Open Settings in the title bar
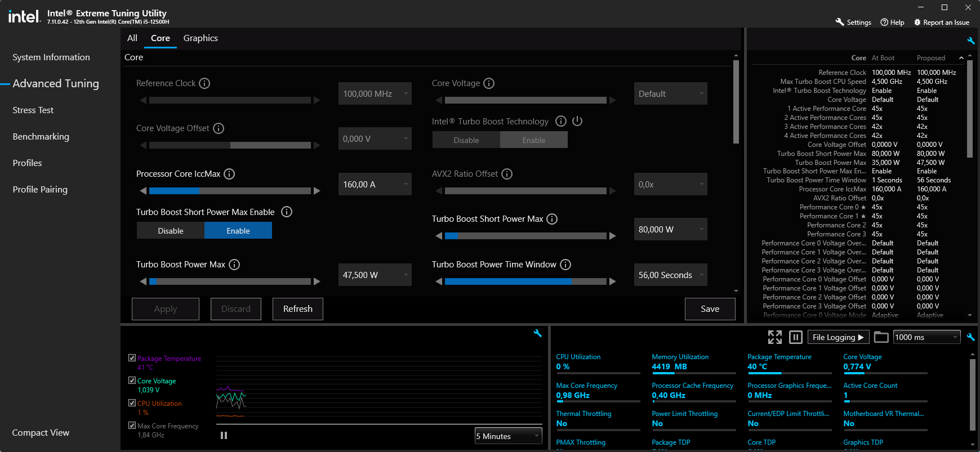Viewport: 980px width, 452px height. coord(853,23)
